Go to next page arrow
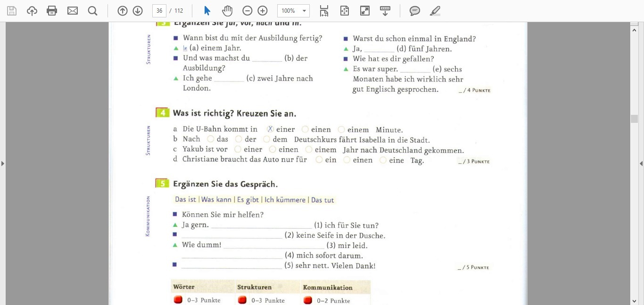 pyautogui.click(x=138, y=11)
